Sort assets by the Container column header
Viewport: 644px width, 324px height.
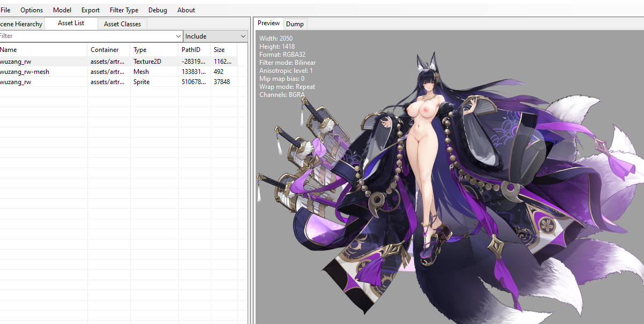pyautogui.click(x=109, y=50)
